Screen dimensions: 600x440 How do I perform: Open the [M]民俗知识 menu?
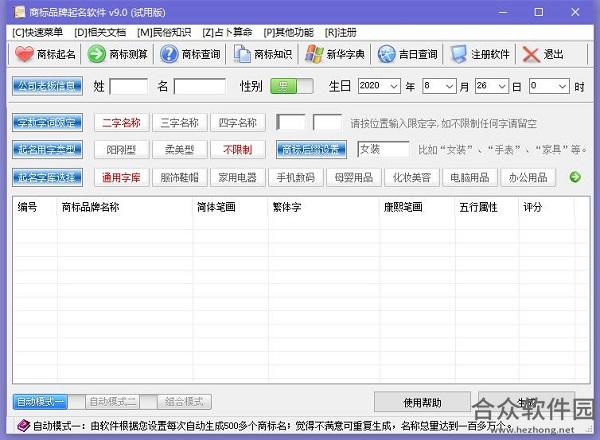(x=164, y=33)
